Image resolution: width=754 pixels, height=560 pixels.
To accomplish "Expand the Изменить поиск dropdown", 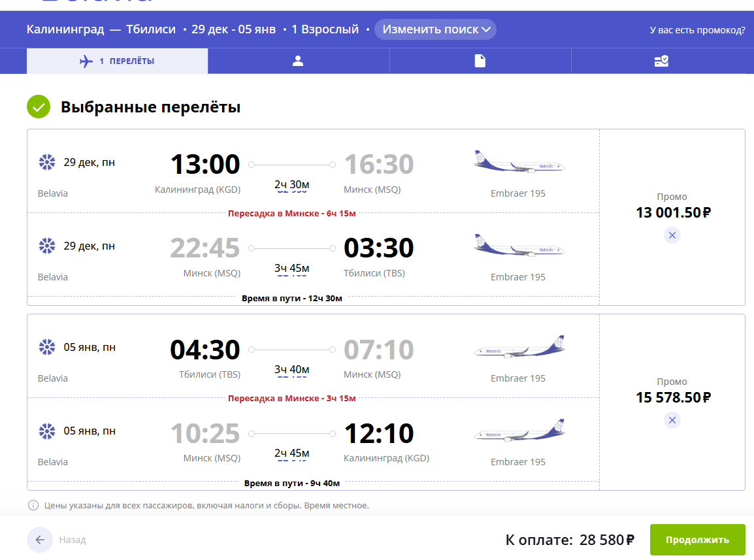I will pyautogui.click(x=435, y=29).
